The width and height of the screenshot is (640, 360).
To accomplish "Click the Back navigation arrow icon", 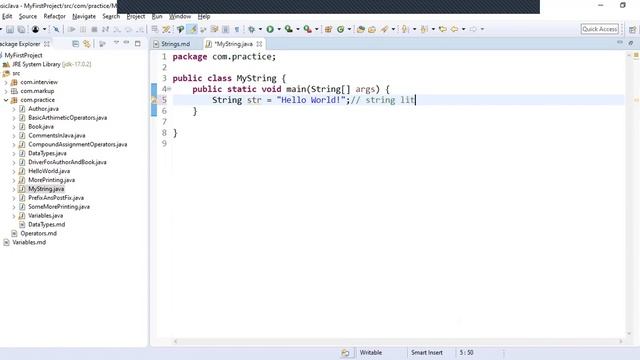I will [x=454, y=29].
